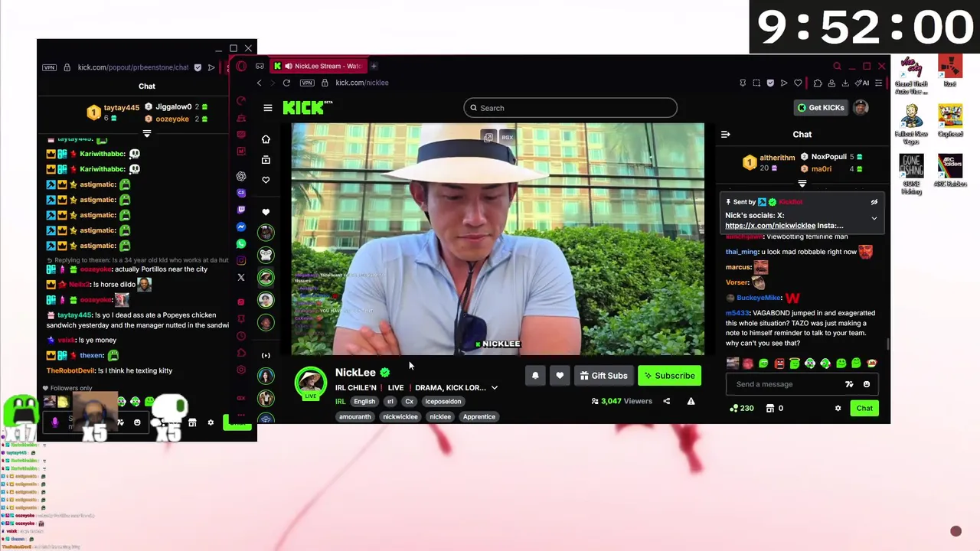The image size is (980, 551).
Task: Select the NickLee Stream tab
Action: [318, 66]
